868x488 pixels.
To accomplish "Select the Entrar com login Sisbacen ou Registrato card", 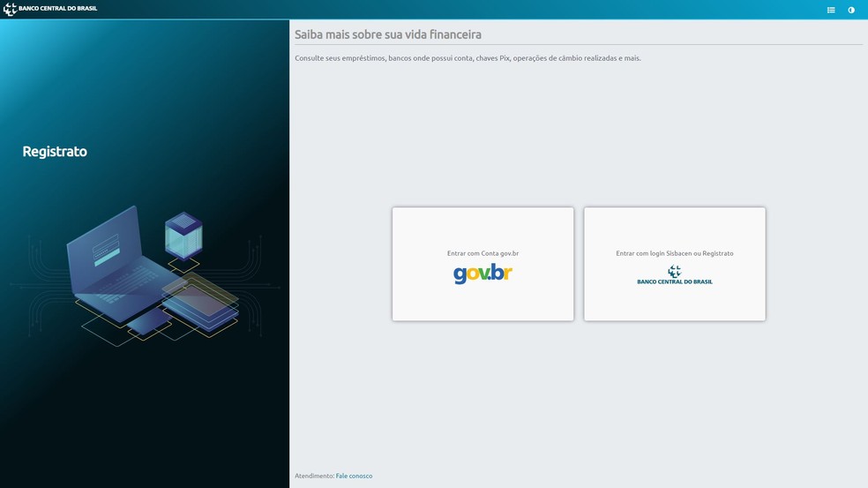I will pyautogui.click(x=675, y=264).
